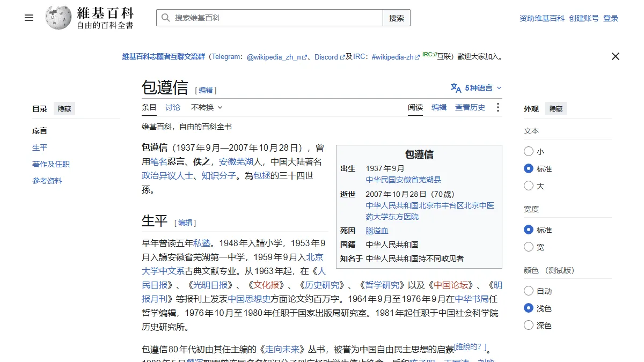Click the 创建账号 link
This screenshot has width=644, height=362.
584,18
